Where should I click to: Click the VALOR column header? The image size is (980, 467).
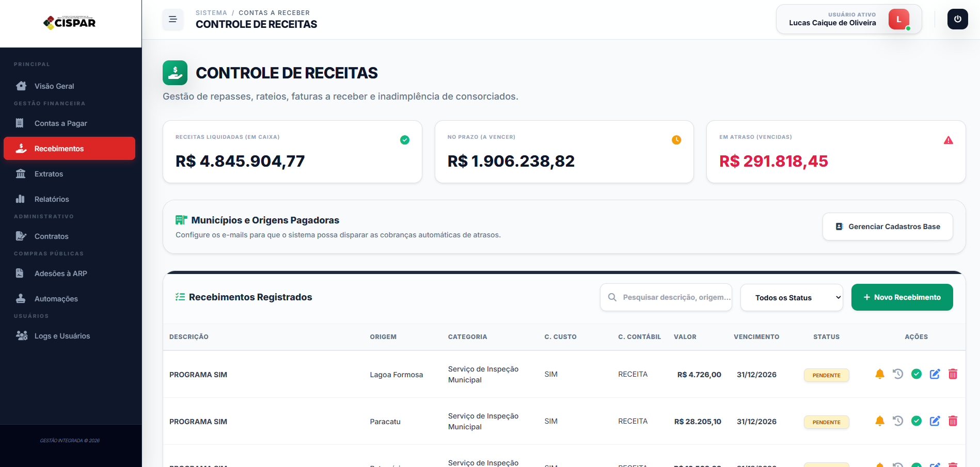click(685, 337)
